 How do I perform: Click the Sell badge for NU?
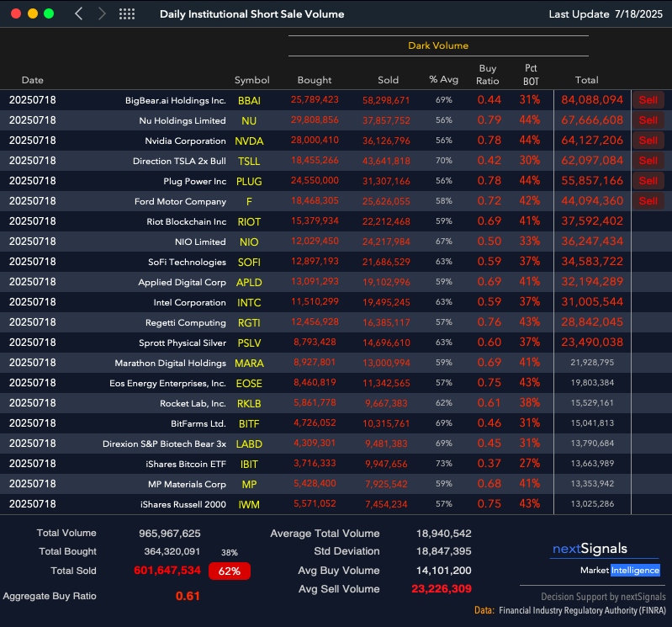click(648, 120)
